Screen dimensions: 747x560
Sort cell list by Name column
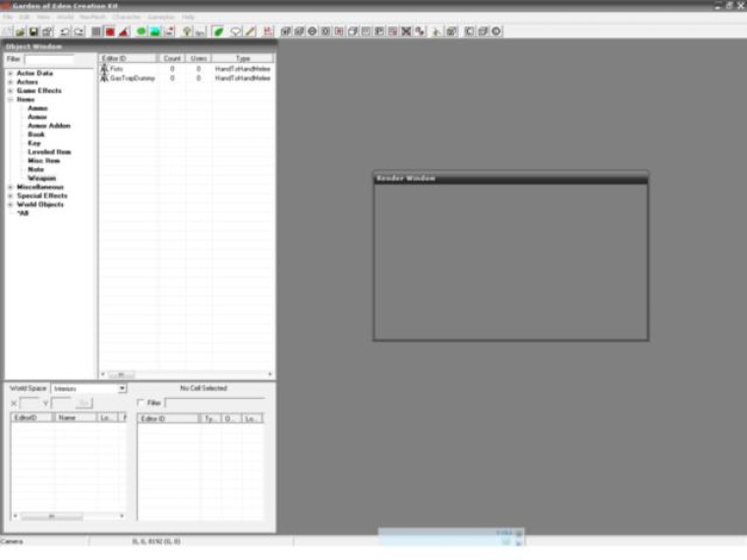tap(76, 418)
